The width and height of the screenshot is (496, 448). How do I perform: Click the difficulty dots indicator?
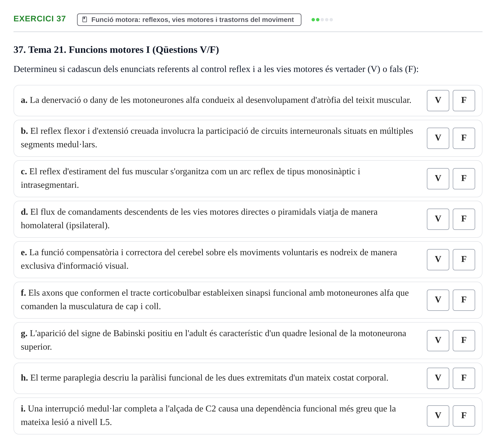coord(322,20)
